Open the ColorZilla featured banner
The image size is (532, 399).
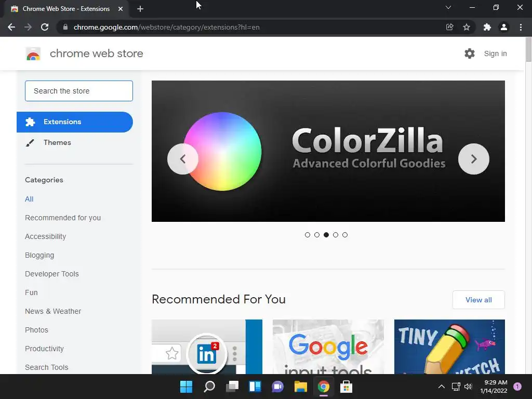(x=328, y=151)
